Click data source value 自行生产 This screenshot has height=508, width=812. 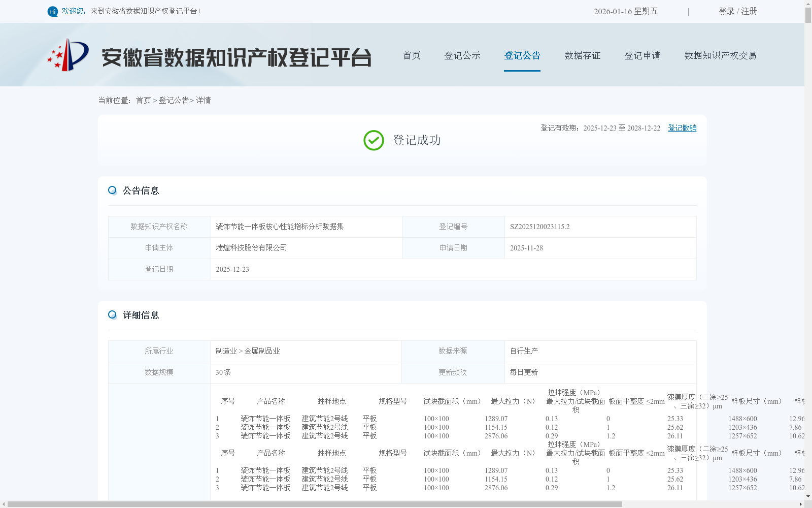pyautogui.click(x=524, y=351)
